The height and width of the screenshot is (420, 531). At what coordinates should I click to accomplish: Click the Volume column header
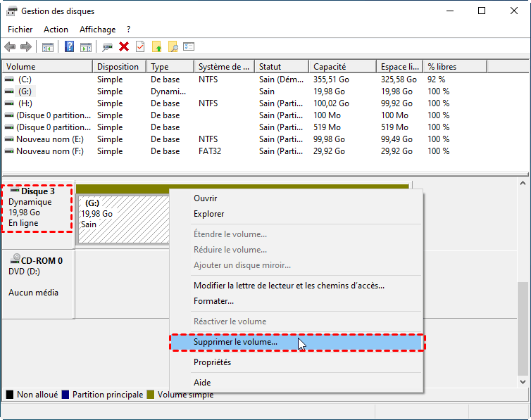20,67
